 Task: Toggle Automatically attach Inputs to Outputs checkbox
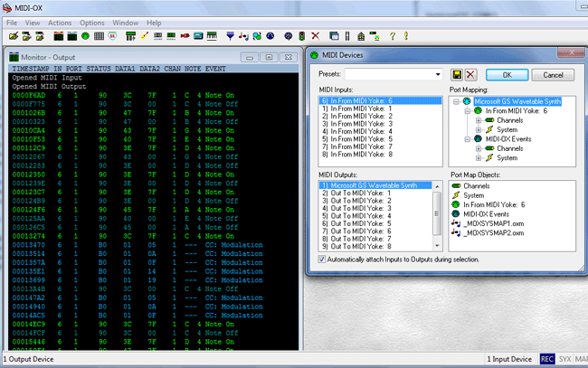[x=322, y=259]
